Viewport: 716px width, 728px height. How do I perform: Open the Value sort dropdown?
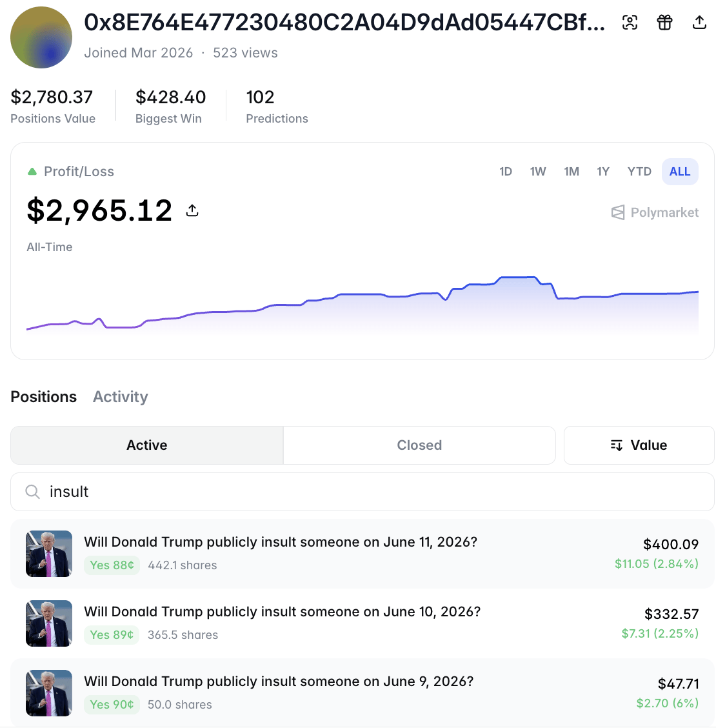click(639, 445)
